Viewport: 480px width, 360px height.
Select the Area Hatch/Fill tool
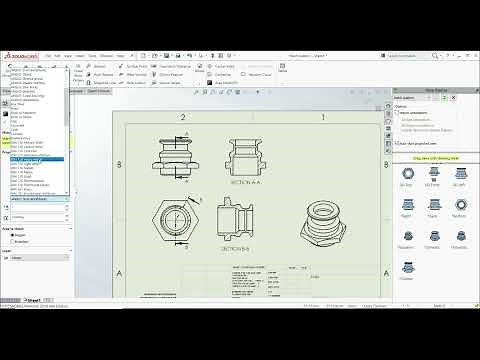223,83
